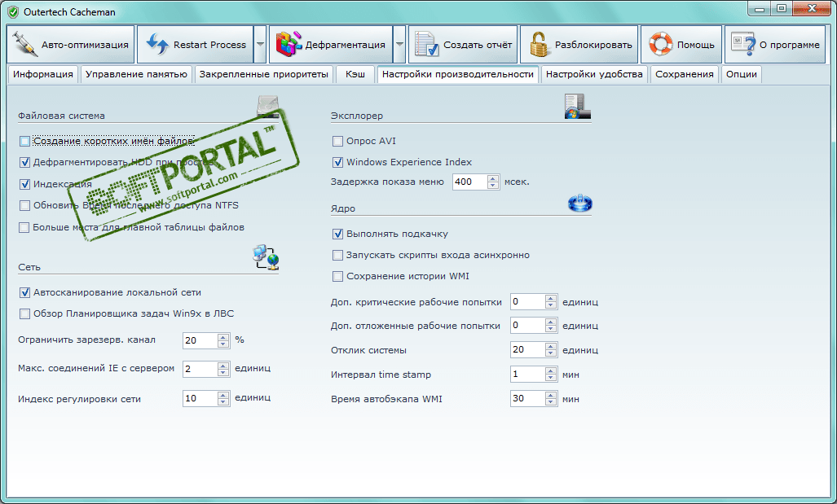This screenshot has height=504, width=837.
Task: Expand the Дефрагментация dropdown arrow
Action: pos(399,44)
